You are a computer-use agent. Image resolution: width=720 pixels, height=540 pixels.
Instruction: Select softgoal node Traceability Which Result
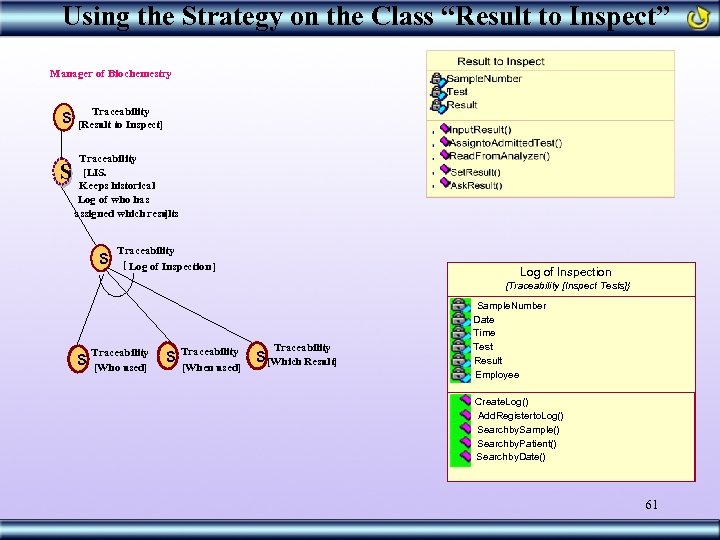click(x=257, y=355)
